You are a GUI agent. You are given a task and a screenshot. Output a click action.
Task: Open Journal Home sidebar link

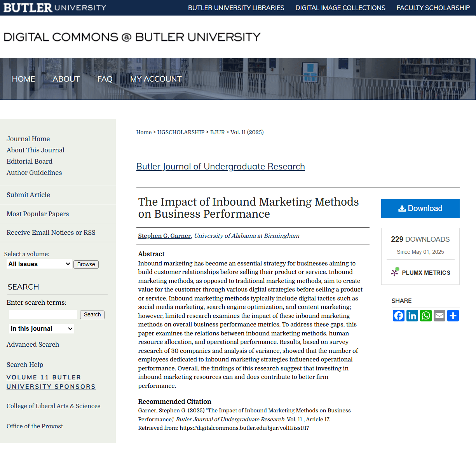click(x=28, y=139)
